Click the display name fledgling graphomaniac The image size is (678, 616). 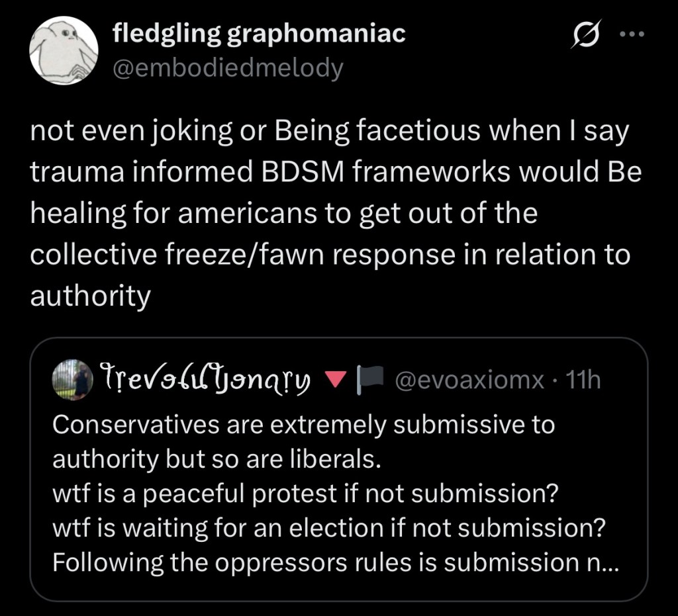tap(260, 34)
